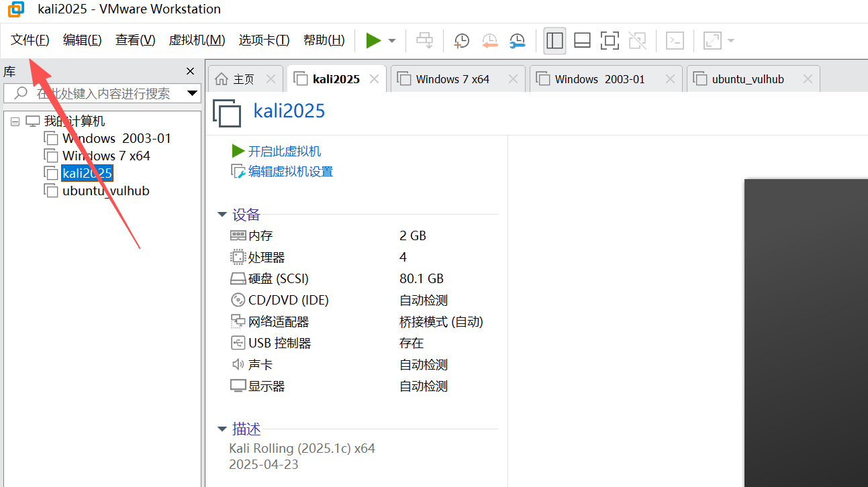Close the Windows 7 x64 tab

[514, 79]
